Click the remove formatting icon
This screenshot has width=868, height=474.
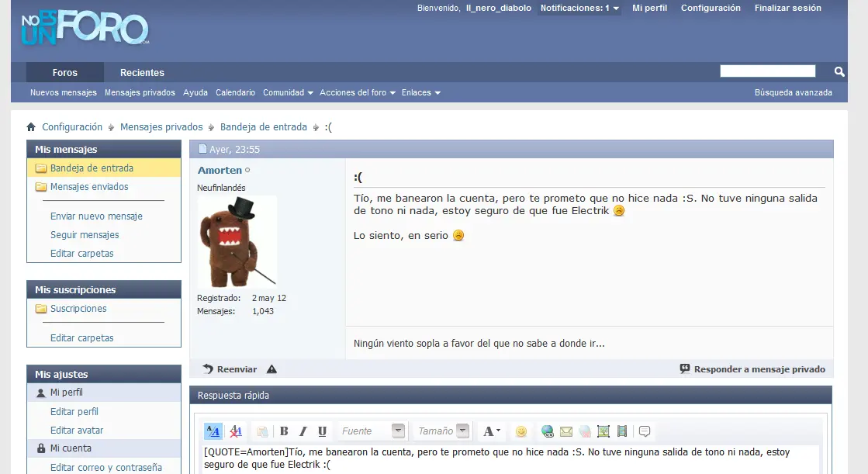(236, 431)
